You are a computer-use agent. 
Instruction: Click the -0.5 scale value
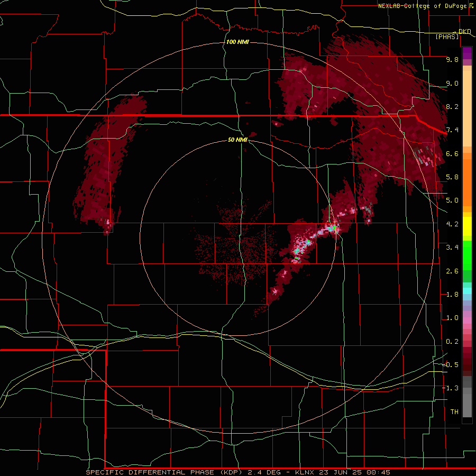click(x=451, y=365)
